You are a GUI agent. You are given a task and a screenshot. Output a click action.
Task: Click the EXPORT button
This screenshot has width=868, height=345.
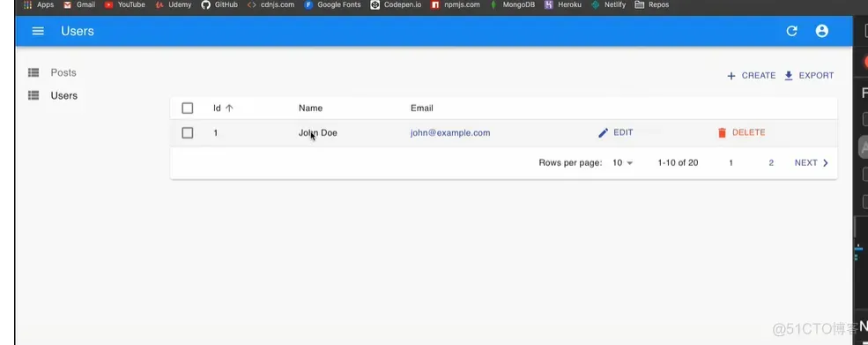pos(809,75)
